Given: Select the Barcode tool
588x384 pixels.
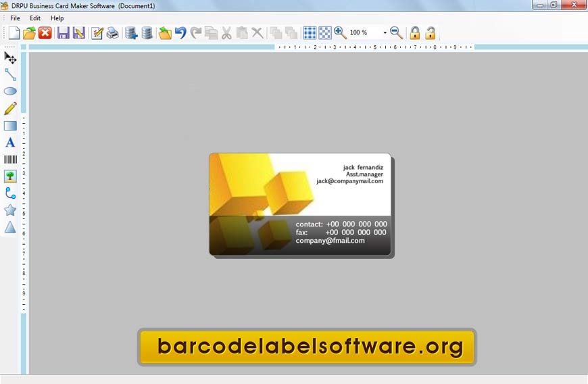Looking at the screenshot, I should click(10, 160).
